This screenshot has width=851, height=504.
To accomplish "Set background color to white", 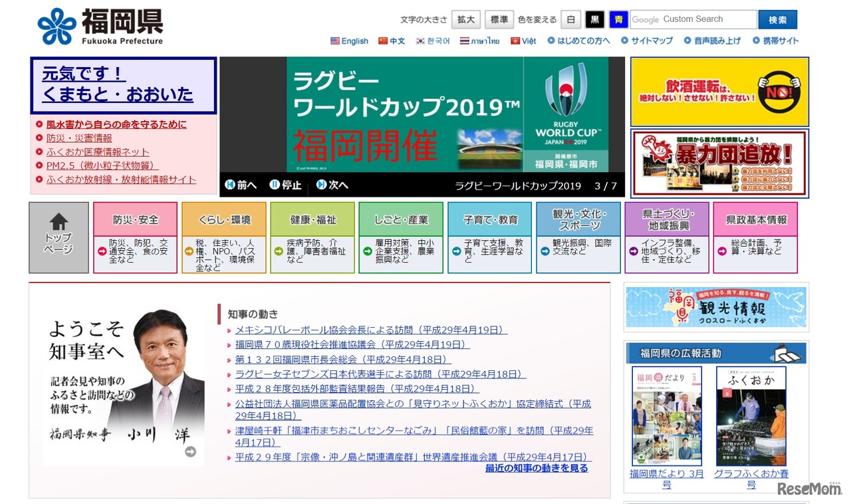I will [x=570, y=20].
